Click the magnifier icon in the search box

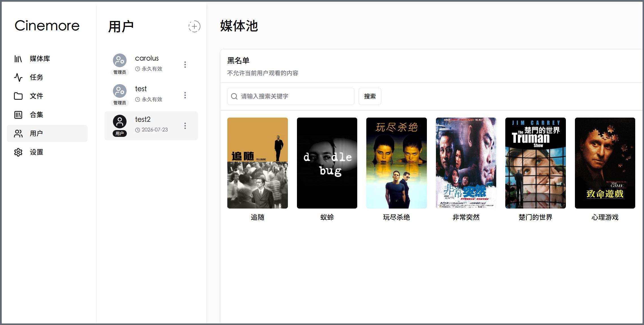tap(234, 96)
